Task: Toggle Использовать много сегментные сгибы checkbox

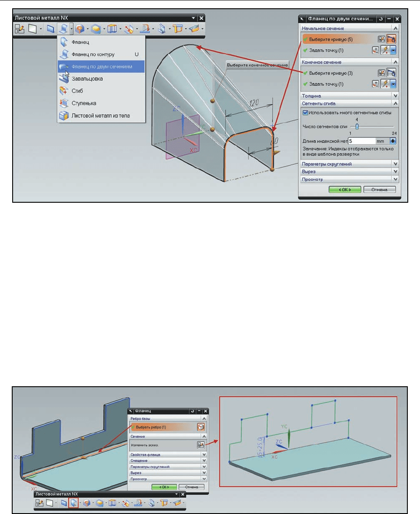Action: click(x=305, y=113)
